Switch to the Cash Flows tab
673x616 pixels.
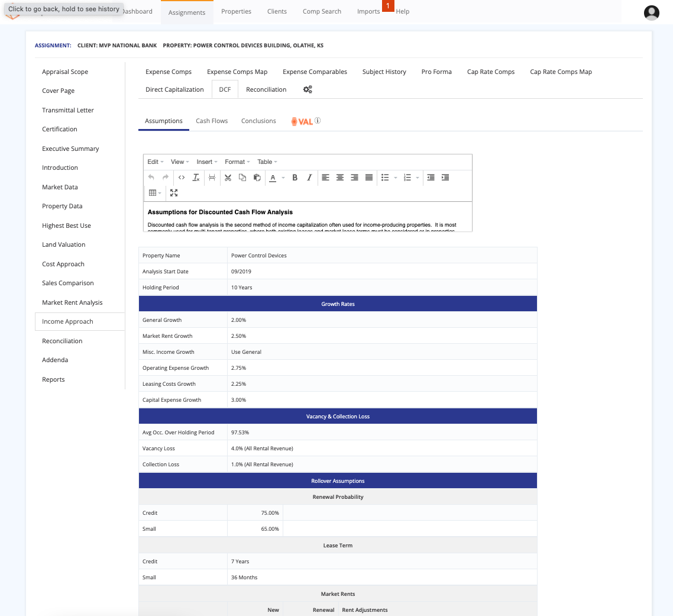212,121
